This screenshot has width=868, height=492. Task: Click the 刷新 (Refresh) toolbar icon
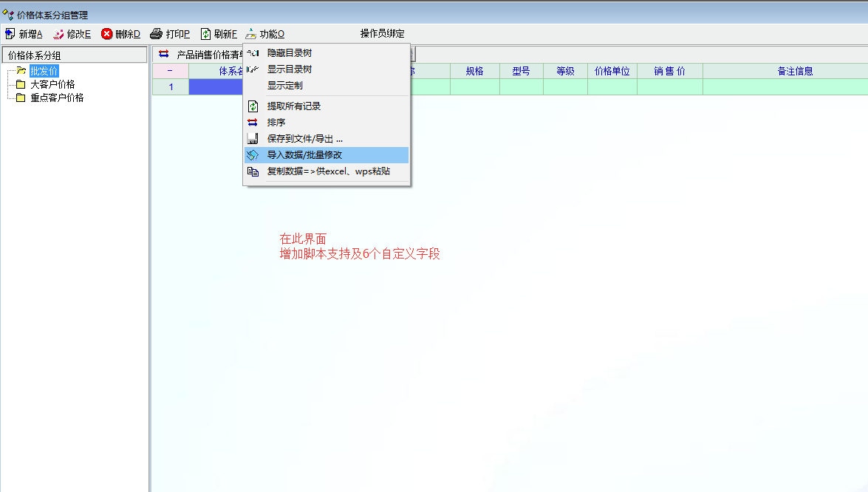[206, 34]
